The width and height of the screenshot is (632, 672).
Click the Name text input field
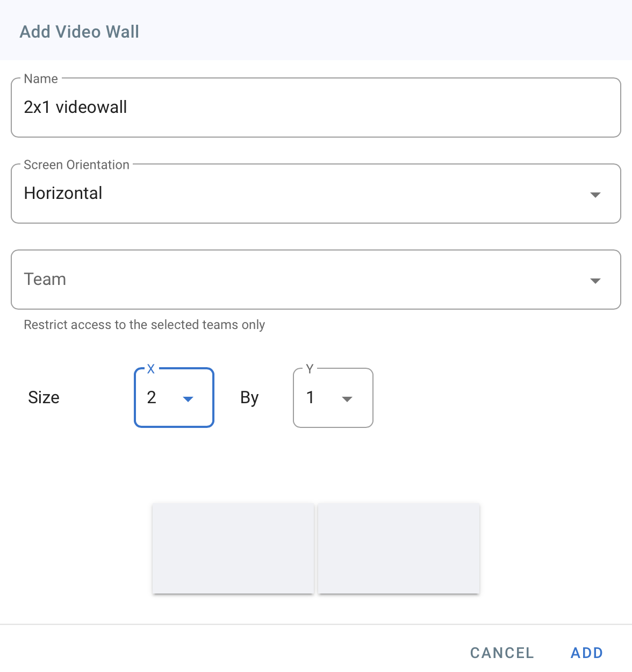tap(315, 108)
